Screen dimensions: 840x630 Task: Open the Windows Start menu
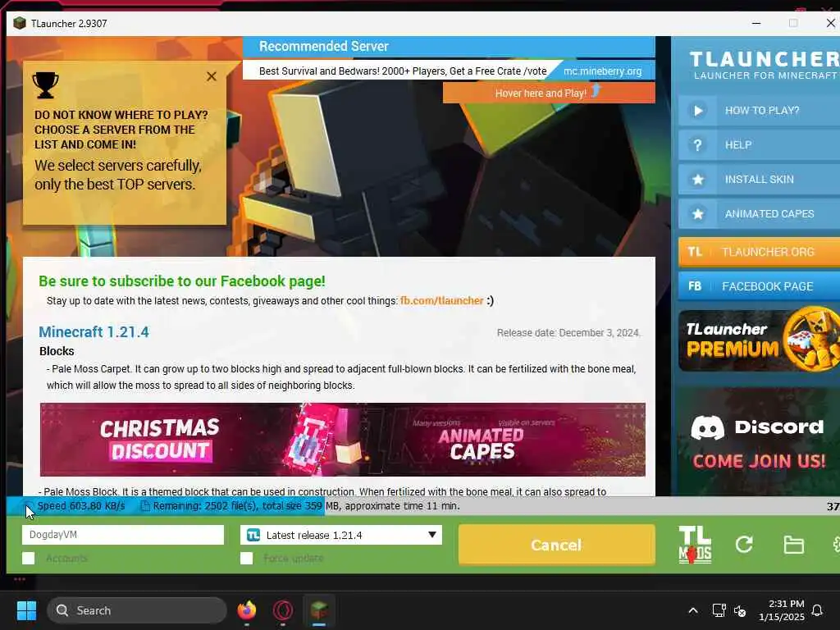pos(26,610)
